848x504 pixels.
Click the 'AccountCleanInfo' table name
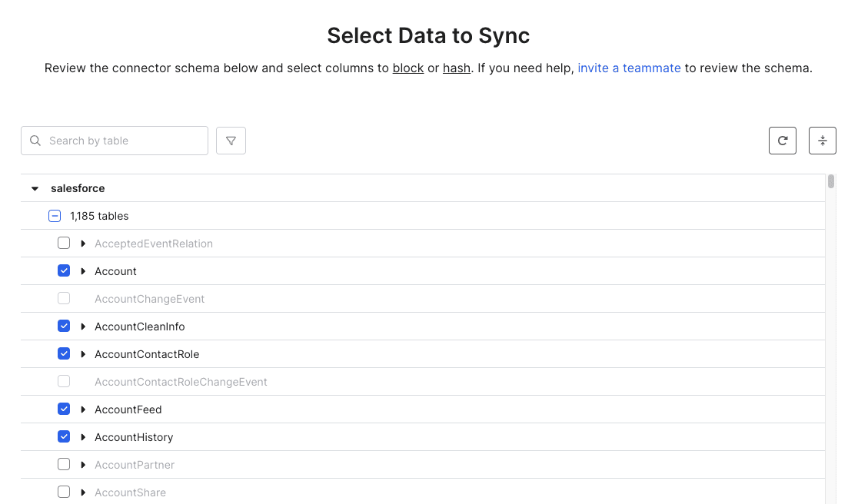139,327
